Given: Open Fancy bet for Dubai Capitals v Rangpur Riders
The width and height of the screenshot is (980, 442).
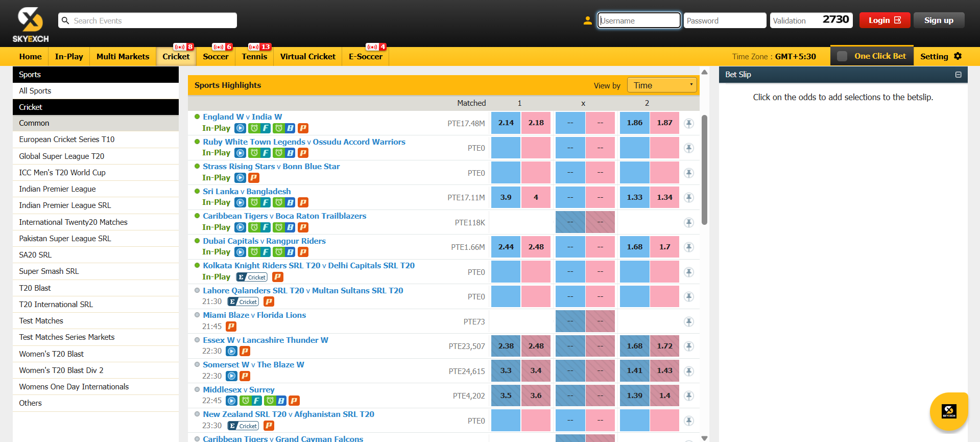Looking at the screenshot, I should (259, 252).
